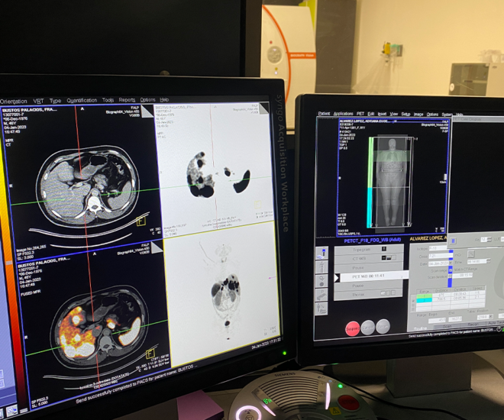Open the Patient menu on right monitor
Image resolution: width=504 pixels, height=420 pixels.
click(324, 114)
